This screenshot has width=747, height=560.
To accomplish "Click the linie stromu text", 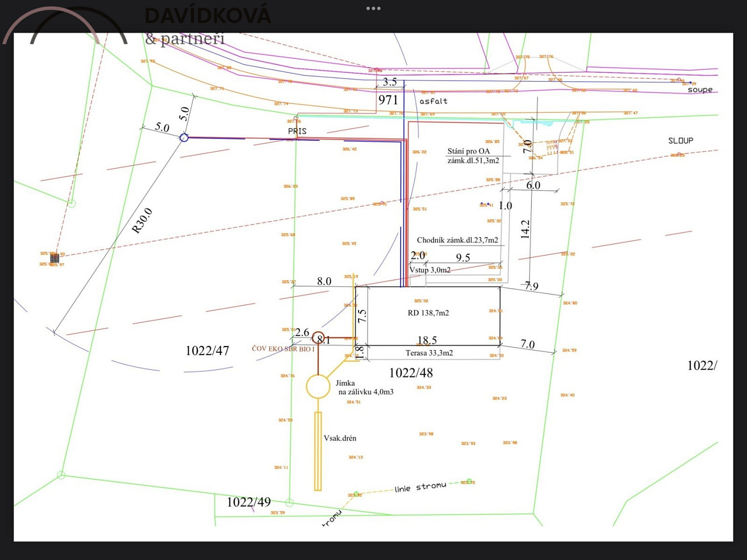I will point(420,487).
